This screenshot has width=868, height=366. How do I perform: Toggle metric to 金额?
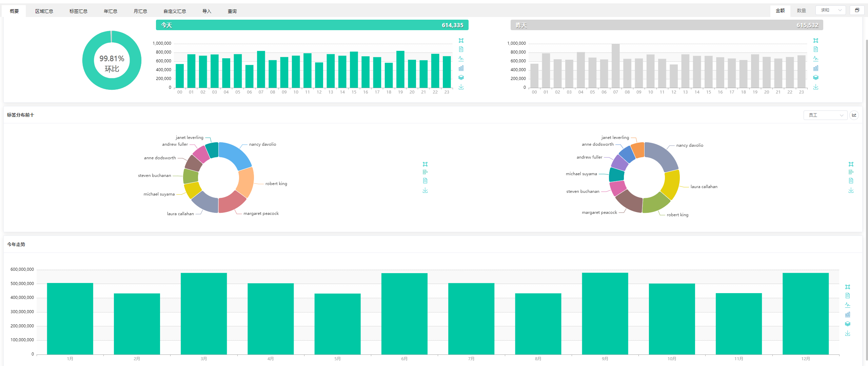tap(780, 11)
